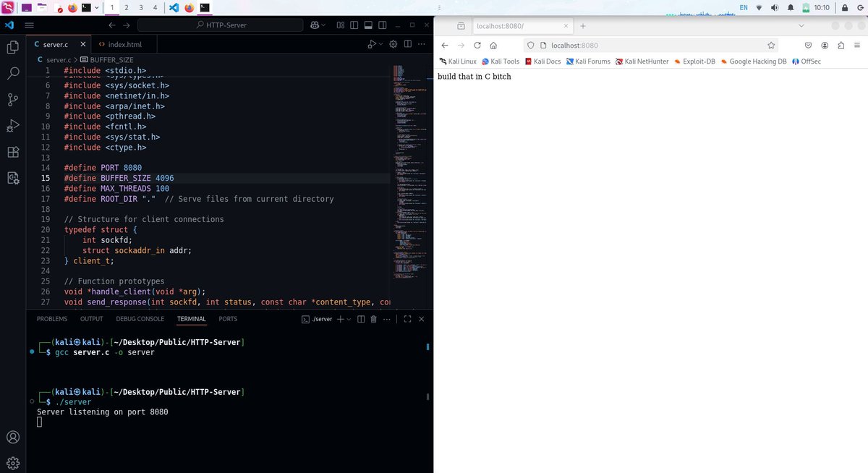Create a new terminal with plus icon
868x473 pixels.
tap(340, 319)
